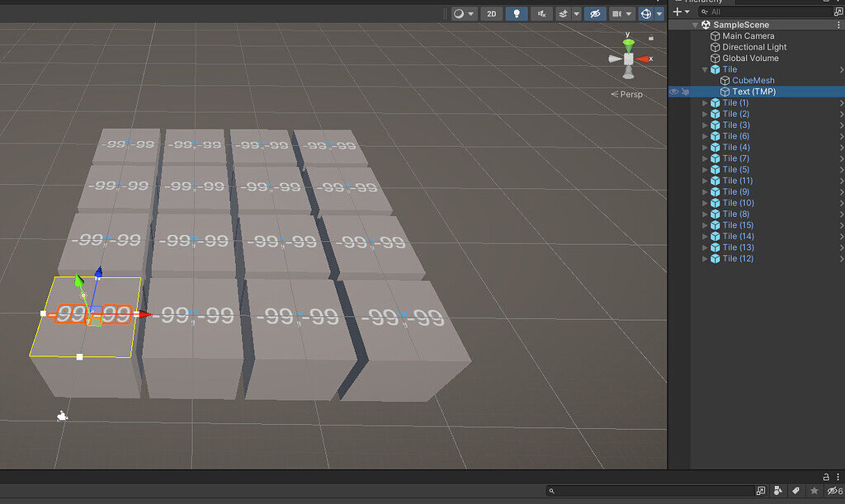Toggle the Gizmos globe icon
The height and width of the screenshot is (504, 845).
646,13
